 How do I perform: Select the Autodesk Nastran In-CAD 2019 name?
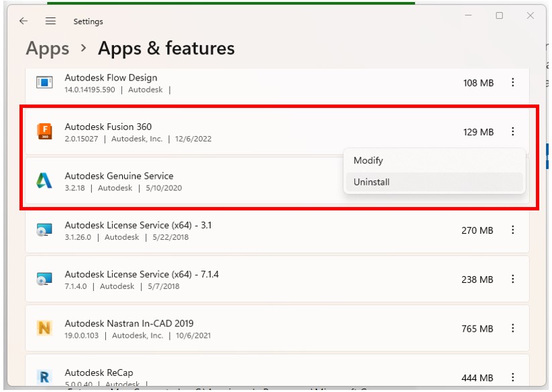[x=129, y=324]
